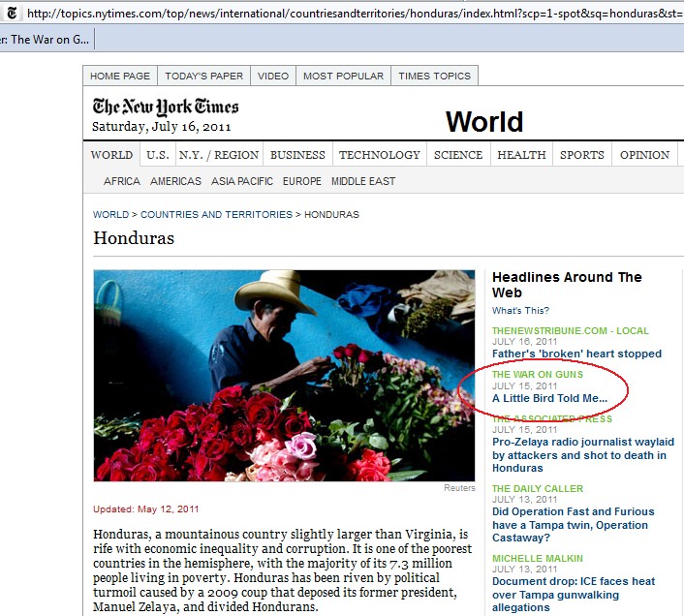Screen dimensions: 684x616
Task: Open the HOME PAGE tab
Action: click(120, 76)
